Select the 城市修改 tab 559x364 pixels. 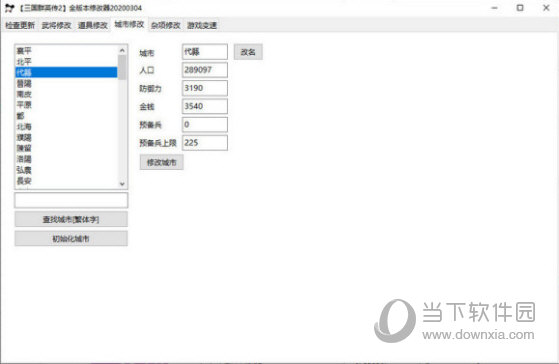click(129, 24)
